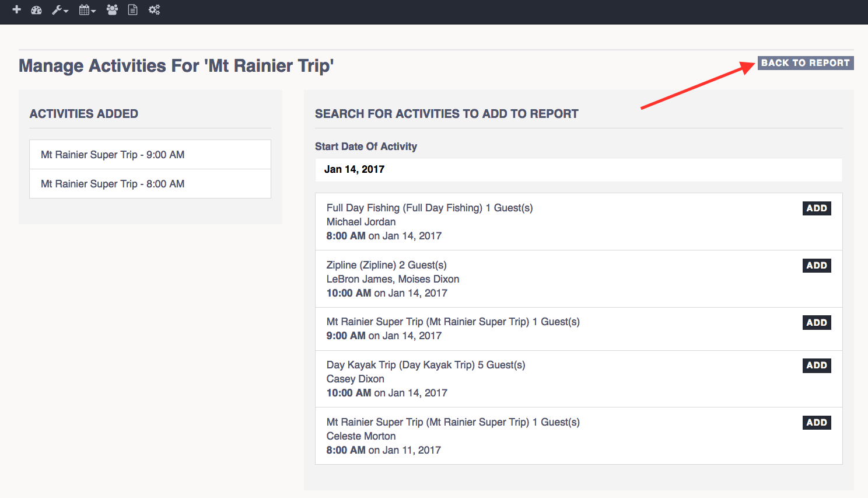Screen dimensions: 868x498
Task: Click the BACK TO REPORT button
Action: pos(805,62)
